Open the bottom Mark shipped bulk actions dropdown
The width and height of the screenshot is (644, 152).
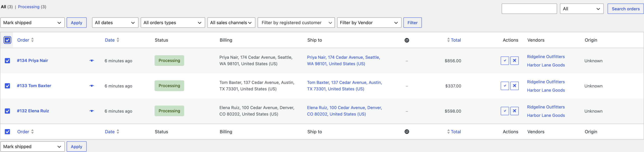(32, 146)
